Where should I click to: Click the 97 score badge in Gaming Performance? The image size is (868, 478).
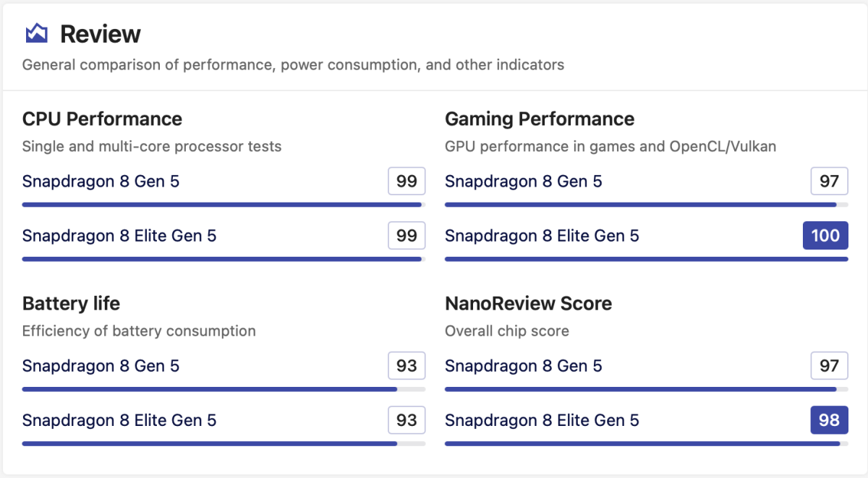(829, 181)
